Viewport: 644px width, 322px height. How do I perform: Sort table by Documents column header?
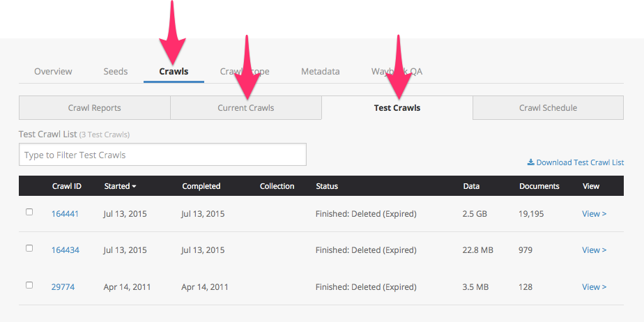pyautogui.click(x=539, y=186)
